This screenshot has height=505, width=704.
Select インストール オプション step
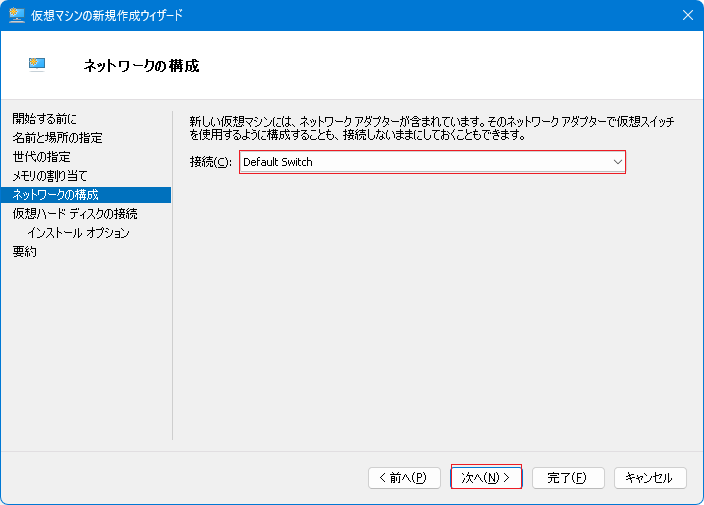pyautogui.click(x=79, y=233)
